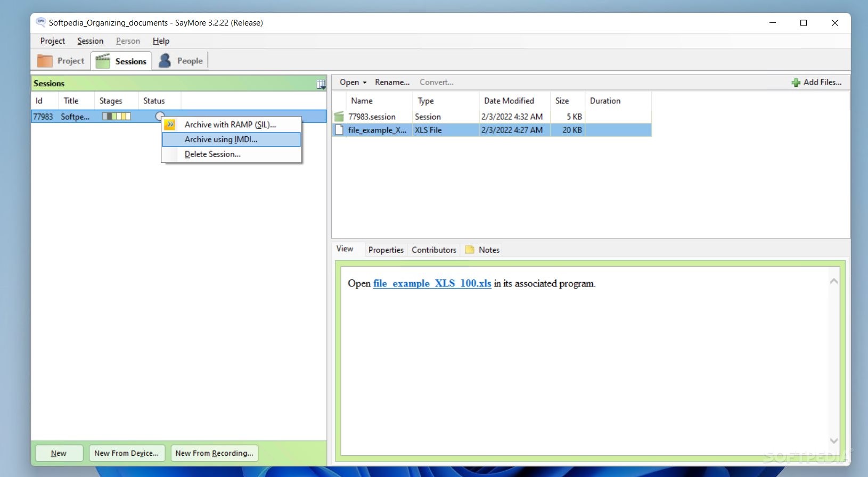
Task: Sort files by Type column
Action: (x=446, y=101)
